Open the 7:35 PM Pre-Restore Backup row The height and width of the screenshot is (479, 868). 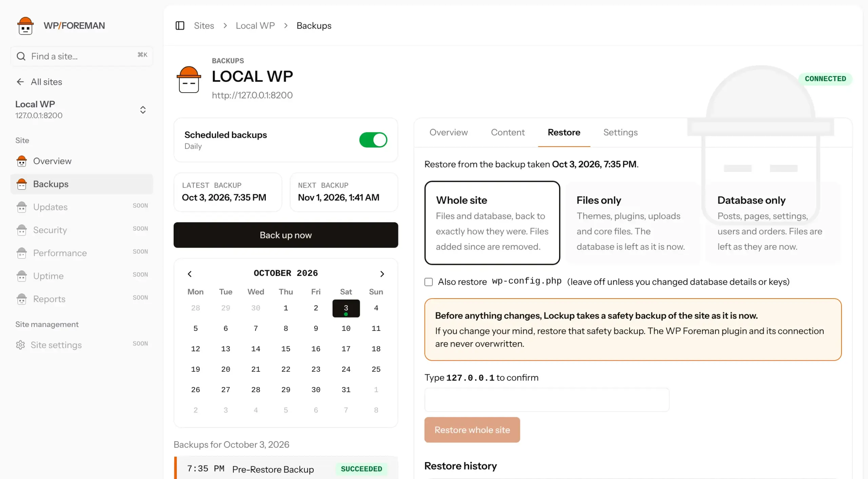pyautogui.click(x=286, y=468)
